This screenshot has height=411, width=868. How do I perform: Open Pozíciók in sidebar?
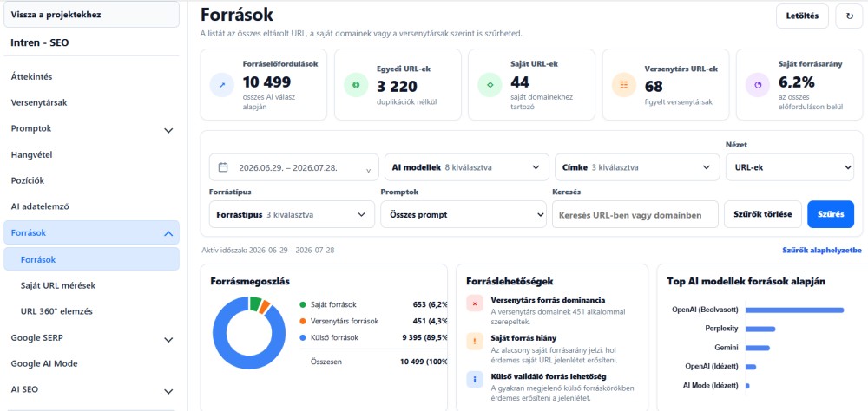[x=28, y=180]
